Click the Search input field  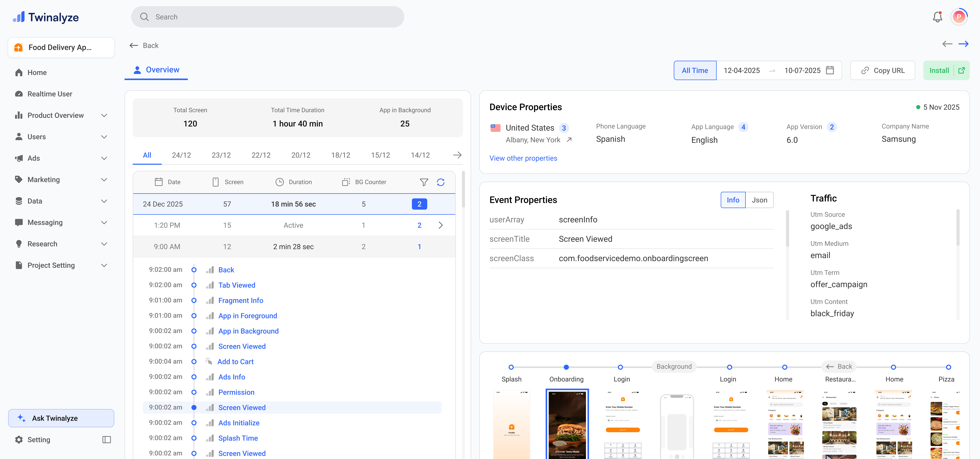pyautogui.click(x=267, y=17)
